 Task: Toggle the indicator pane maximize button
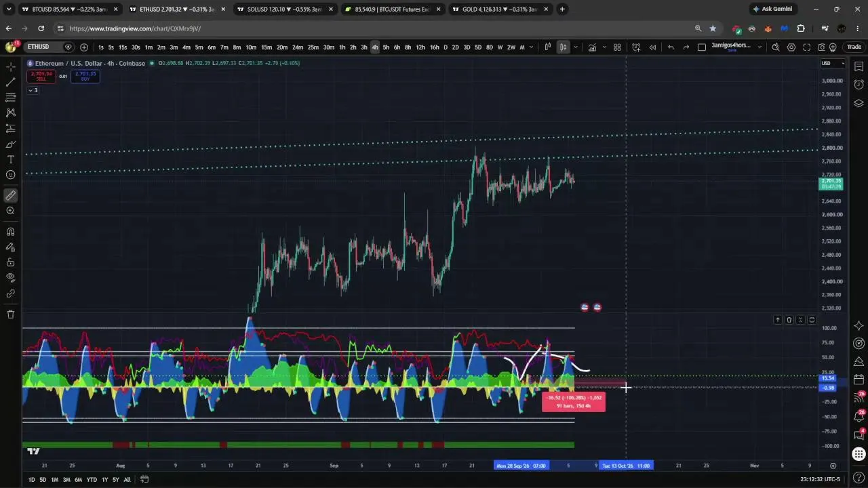812,320
